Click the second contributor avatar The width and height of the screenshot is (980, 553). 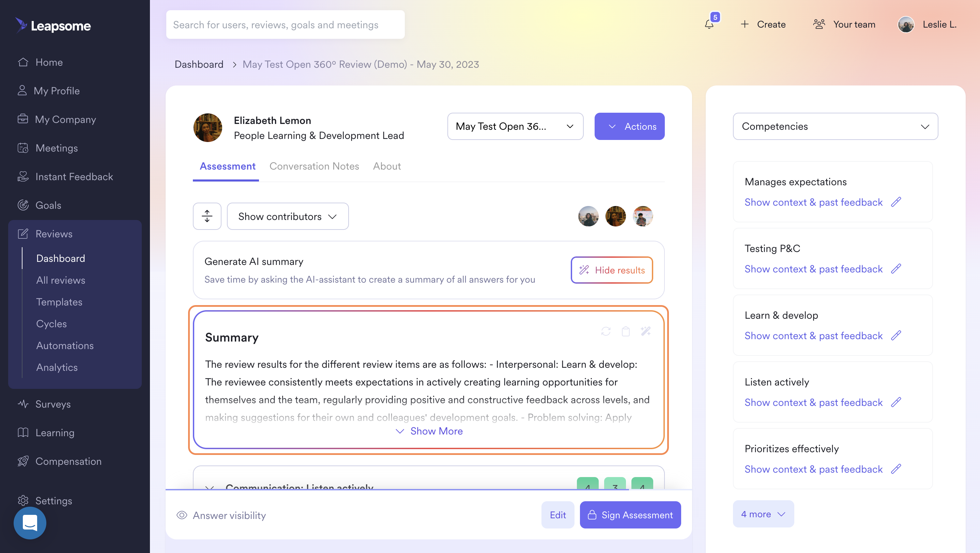pos(615,216)
